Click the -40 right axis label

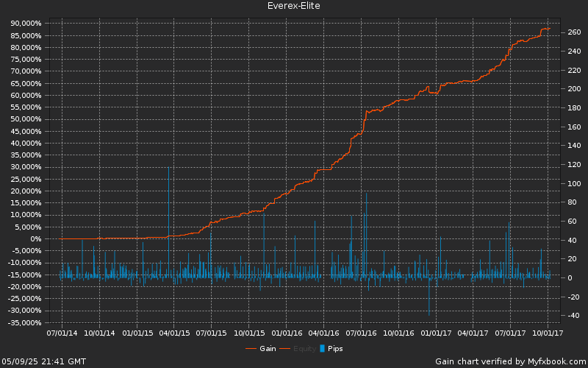(574, 316)
